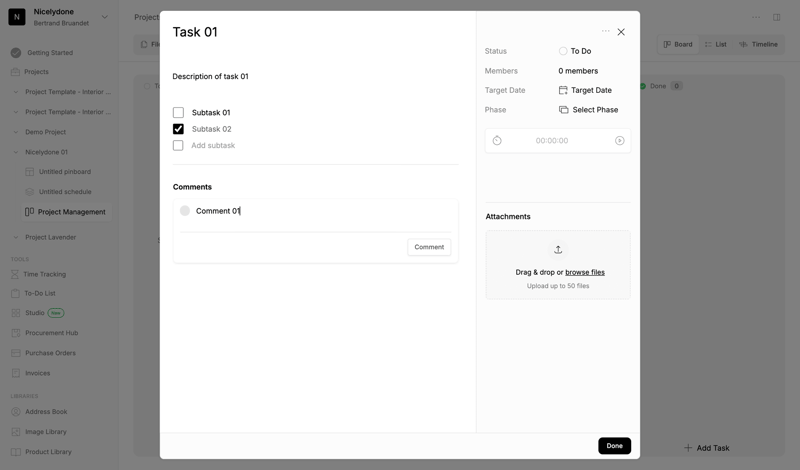Click the N workspace logo
Screen dimensions: 800x470
[17, 17]
